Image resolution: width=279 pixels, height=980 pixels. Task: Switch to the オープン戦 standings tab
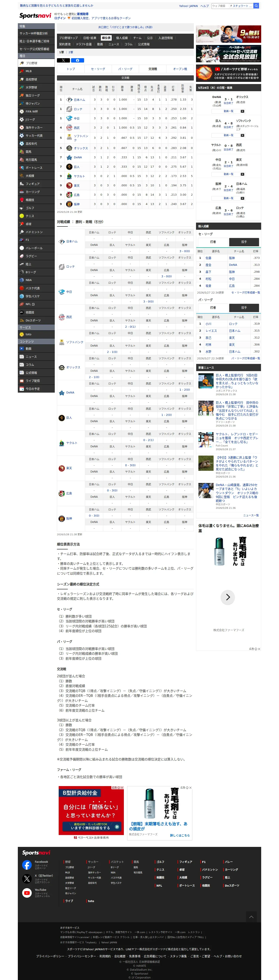pos(180,69)
